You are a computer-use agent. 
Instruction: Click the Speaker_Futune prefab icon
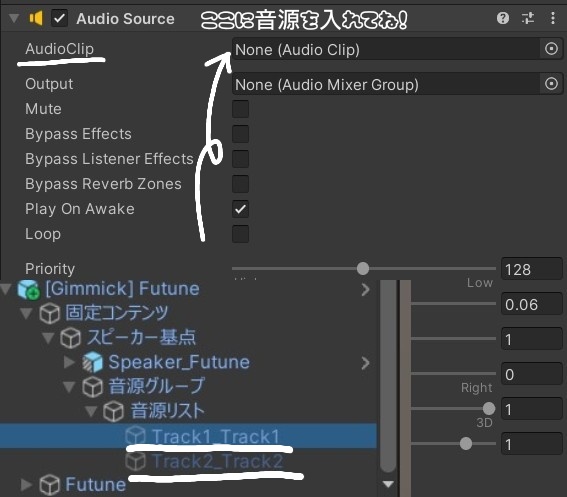93,362
